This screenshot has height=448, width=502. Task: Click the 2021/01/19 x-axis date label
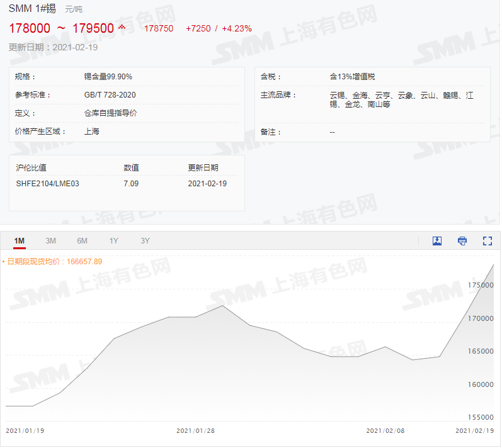tap(25, 431)
